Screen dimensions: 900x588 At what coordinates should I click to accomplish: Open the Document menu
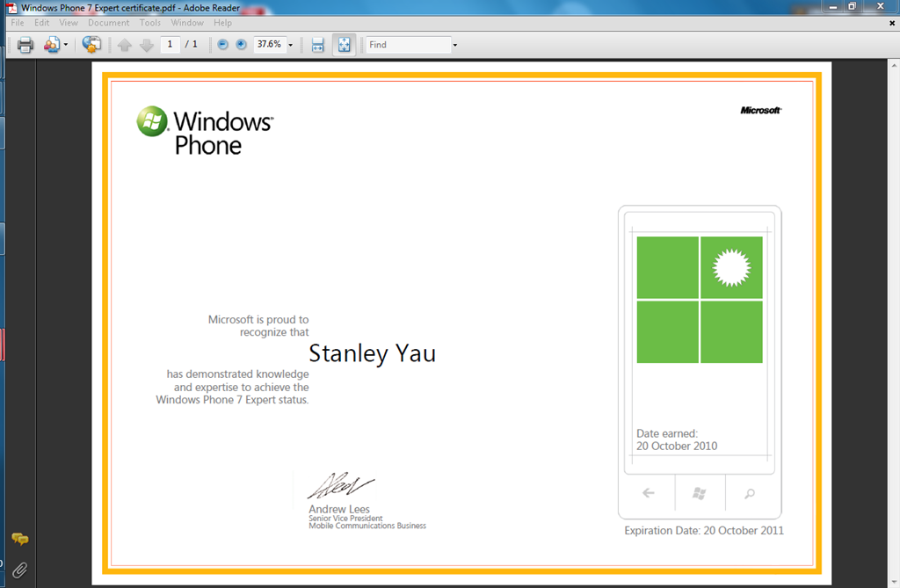pyautogui.click(x=108, y=23)
